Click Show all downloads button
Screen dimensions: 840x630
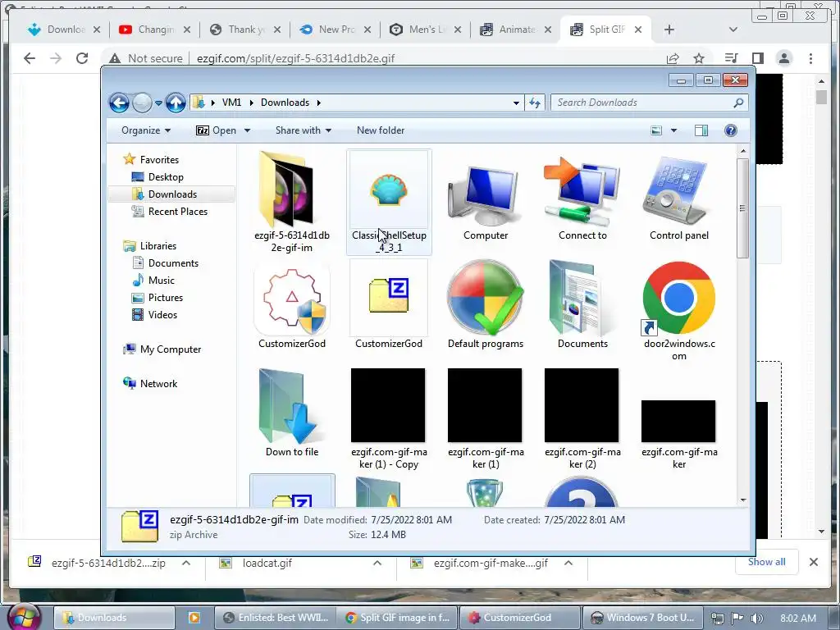[767, 562]
